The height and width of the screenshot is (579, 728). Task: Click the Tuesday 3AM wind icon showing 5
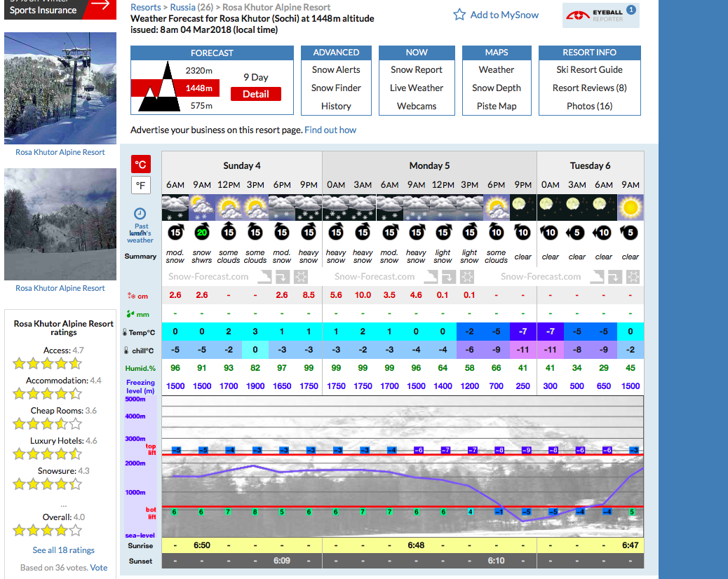(x=576, y=233)
